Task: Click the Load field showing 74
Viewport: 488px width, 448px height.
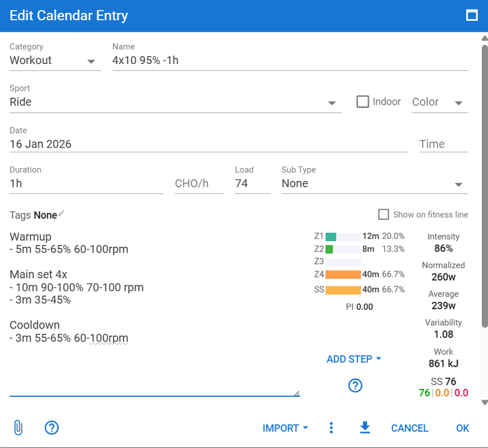Action: 251,183
